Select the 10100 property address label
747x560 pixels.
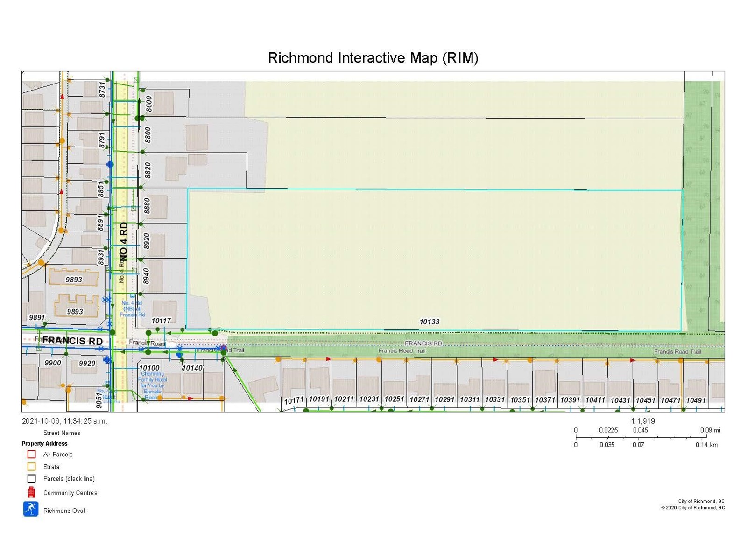click(149, 368)
